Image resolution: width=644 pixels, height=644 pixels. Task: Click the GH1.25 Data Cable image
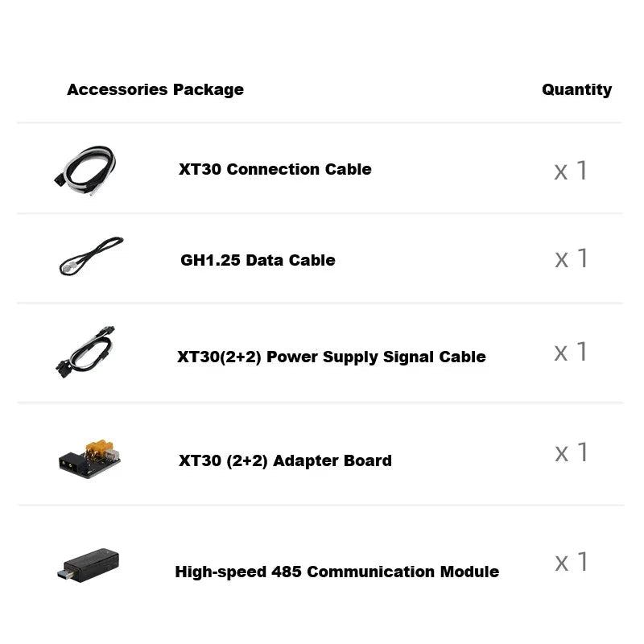91,257
